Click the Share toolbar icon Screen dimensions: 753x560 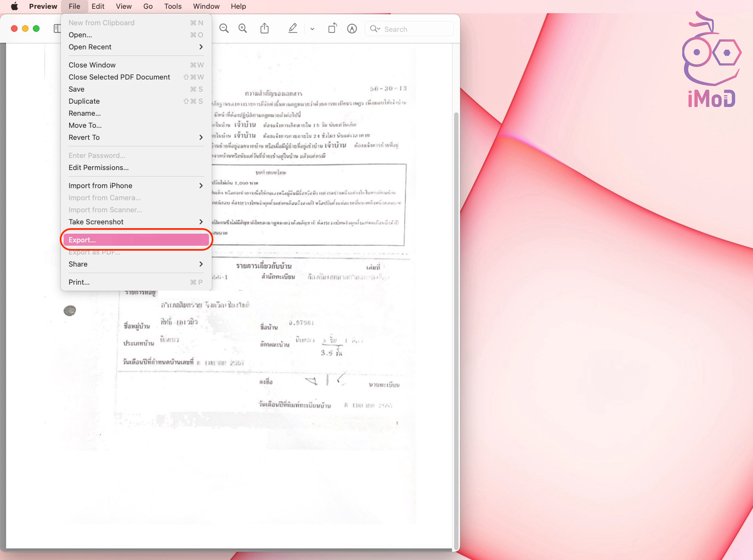pos(264,29)
